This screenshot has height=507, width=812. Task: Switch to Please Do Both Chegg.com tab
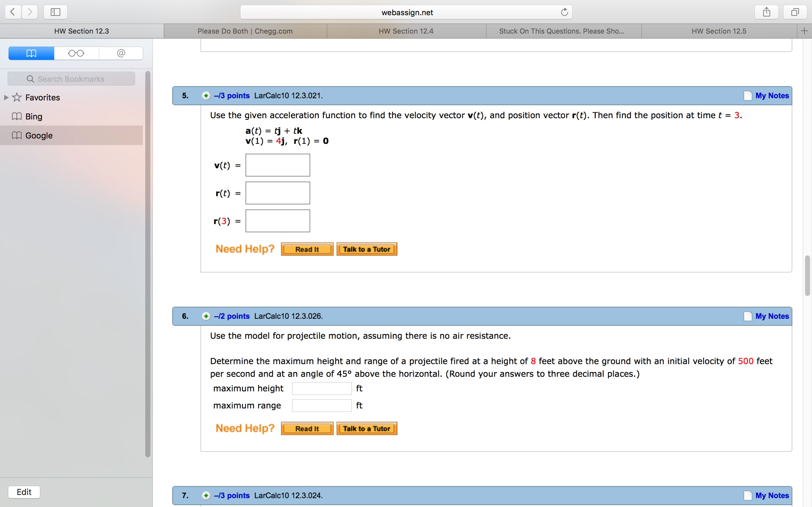pyautogui.click(x=245, y=31)
